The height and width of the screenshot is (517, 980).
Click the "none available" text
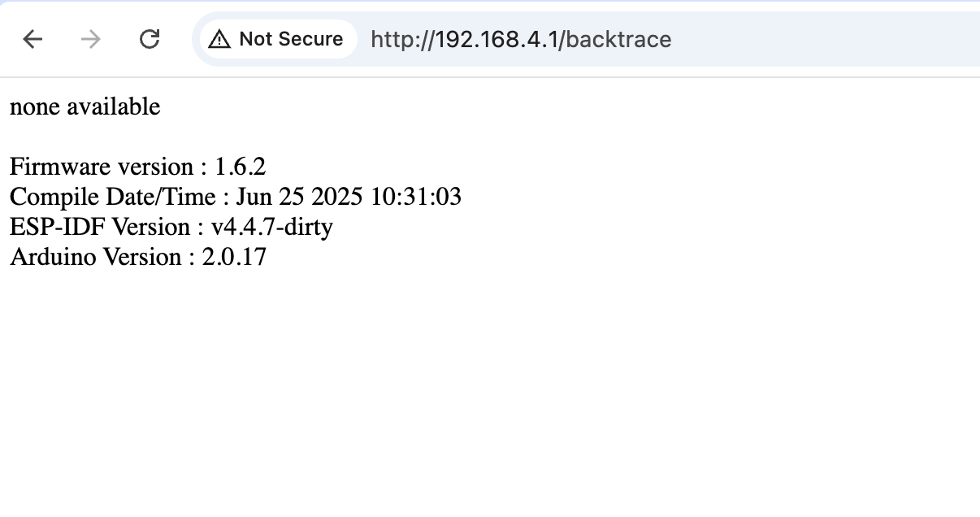pos(85,106)
